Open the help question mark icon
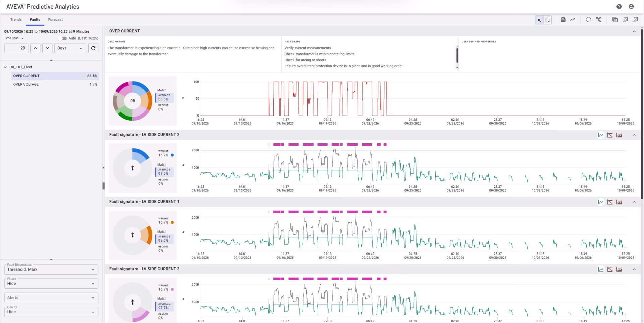Viewport: 644px width, 323px height. click(x=619, y=7)
